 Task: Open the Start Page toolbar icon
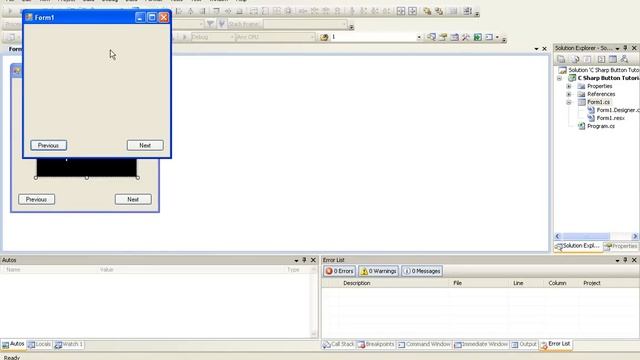coord(477,37)
